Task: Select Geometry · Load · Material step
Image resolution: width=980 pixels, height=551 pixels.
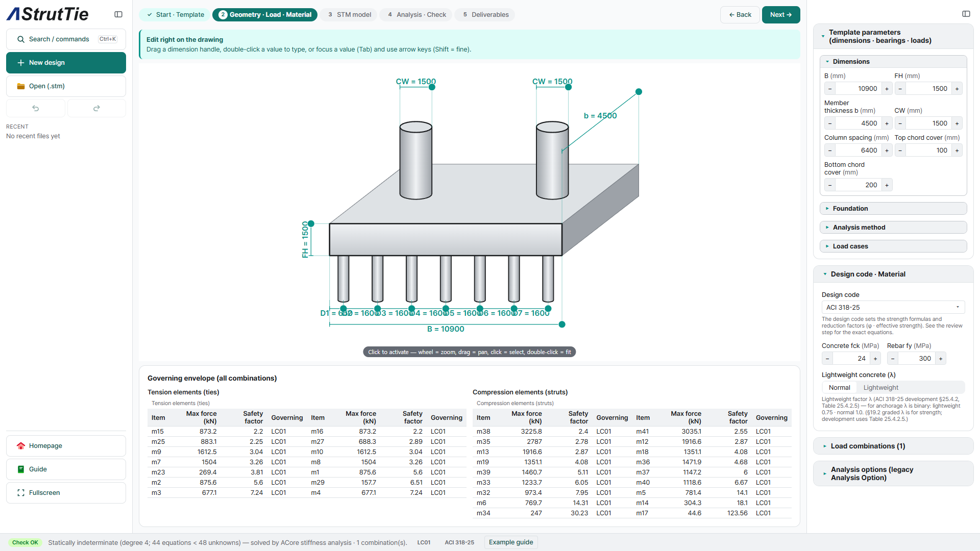Action: (265, 15)
